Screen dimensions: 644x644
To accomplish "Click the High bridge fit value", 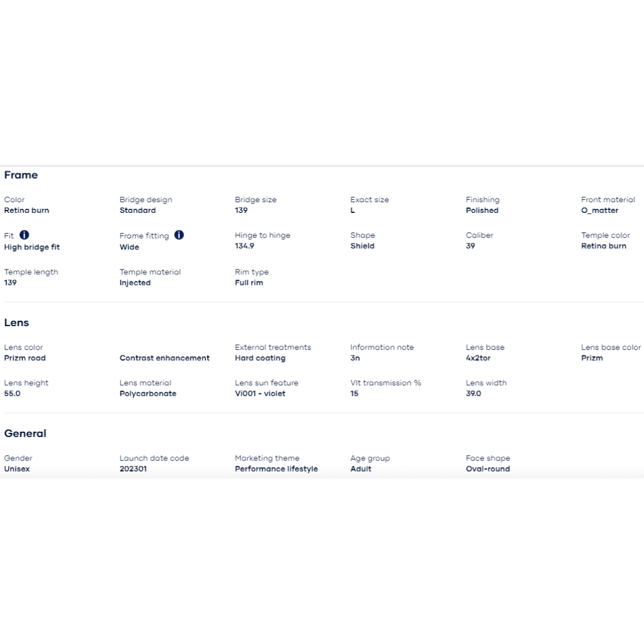I will [32, 247].
